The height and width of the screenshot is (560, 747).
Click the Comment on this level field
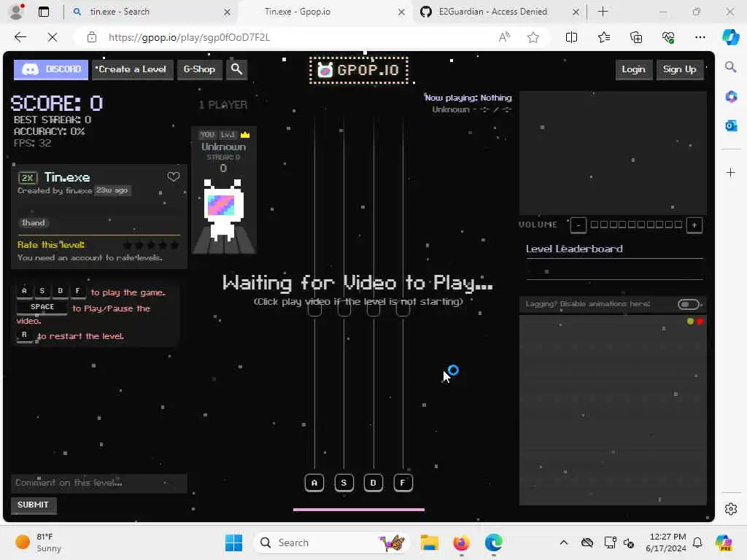coord(99,483)
